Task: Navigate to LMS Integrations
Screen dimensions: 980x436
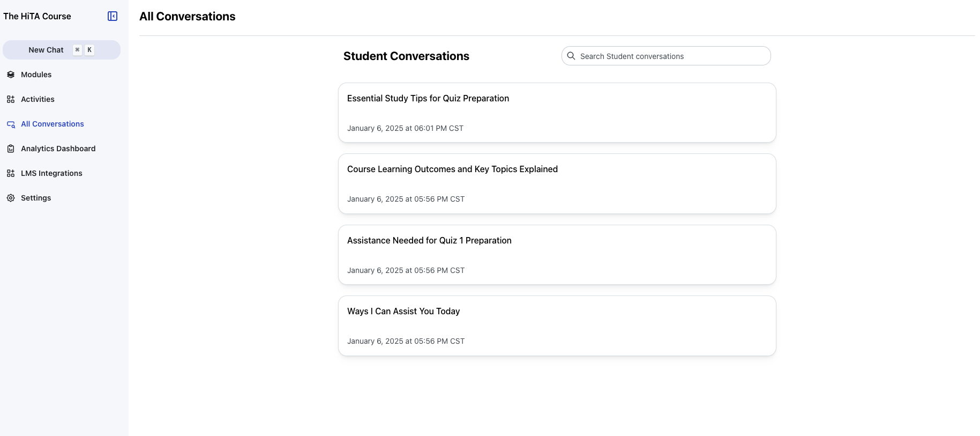Action: point(51,173)
